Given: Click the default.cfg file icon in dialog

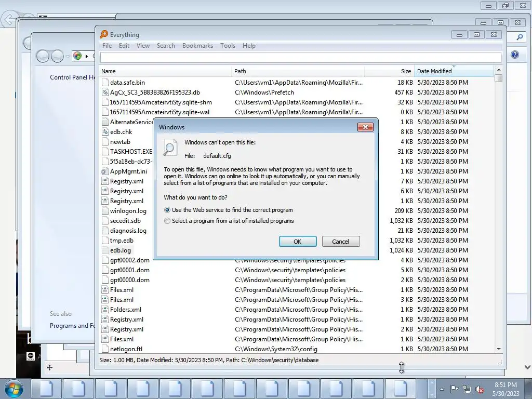Looking at the screenshot, I should tap(170, 148).
